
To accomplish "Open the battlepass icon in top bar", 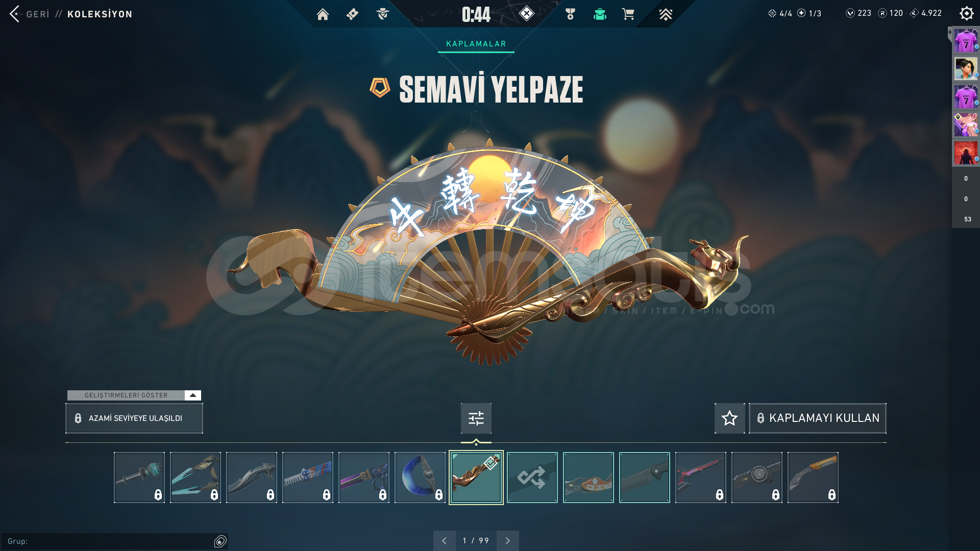I will 352,14.
